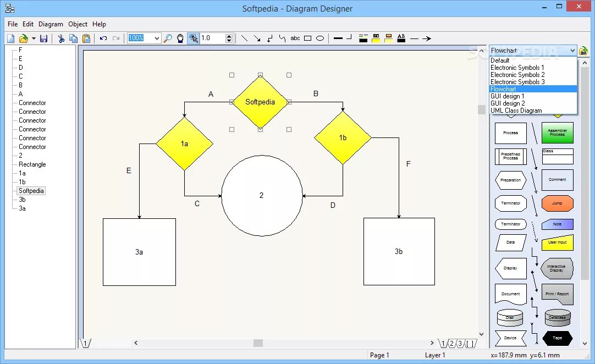Open the saved diagram with Open icon
This screenshot has width=595, height=364.
click(25, 38)
